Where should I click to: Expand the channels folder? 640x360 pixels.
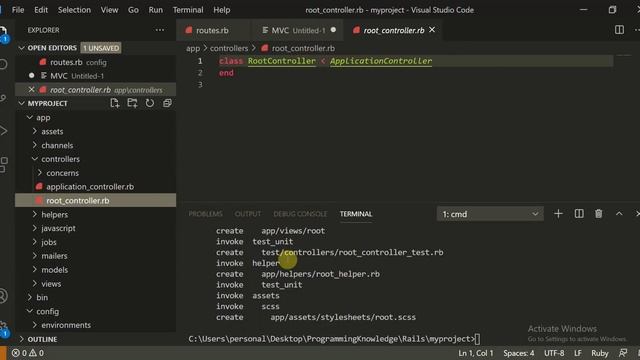96,145
